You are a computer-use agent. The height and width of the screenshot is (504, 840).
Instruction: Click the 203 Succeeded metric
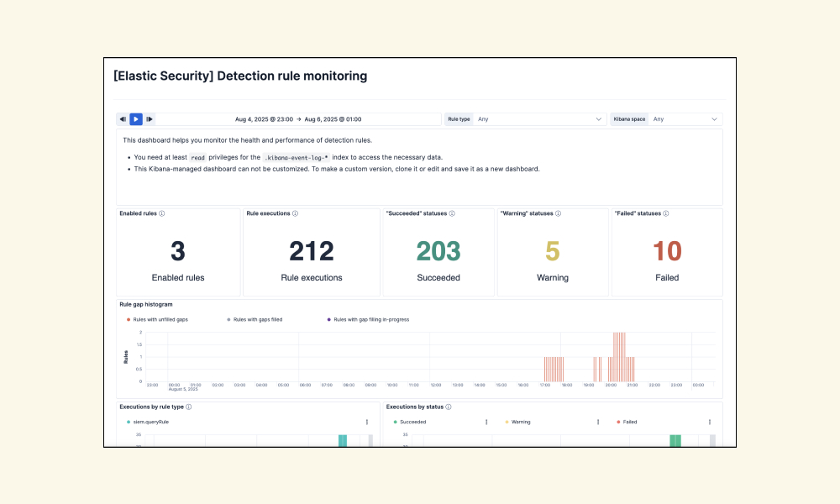(438, 251)
